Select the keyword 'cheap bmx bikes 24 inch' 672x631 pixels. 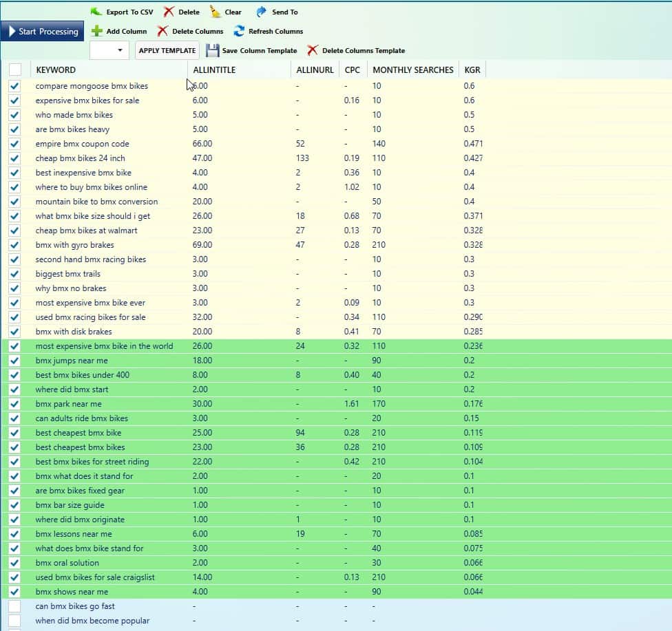click(x=80, y=158)
